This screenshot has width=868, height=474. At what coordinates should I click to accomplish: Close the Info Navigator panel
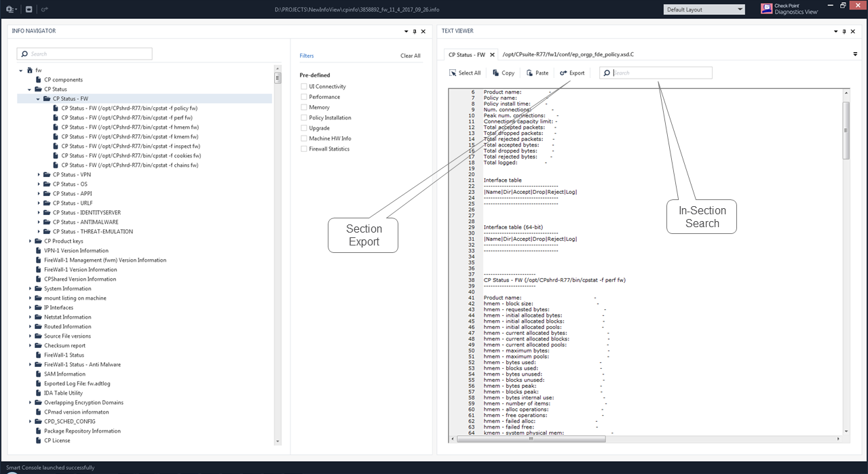coord(423,31)
